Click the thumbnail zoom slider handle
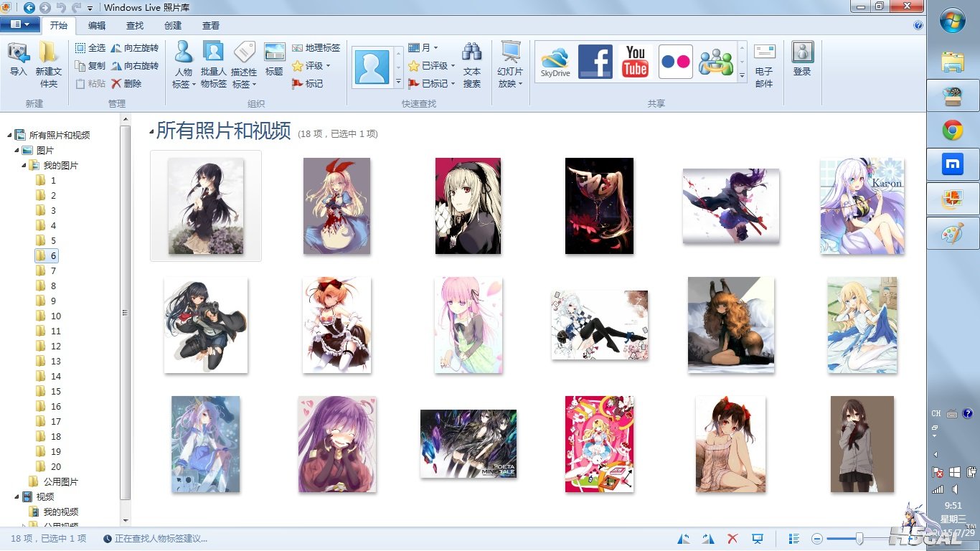 coord(861,538)
